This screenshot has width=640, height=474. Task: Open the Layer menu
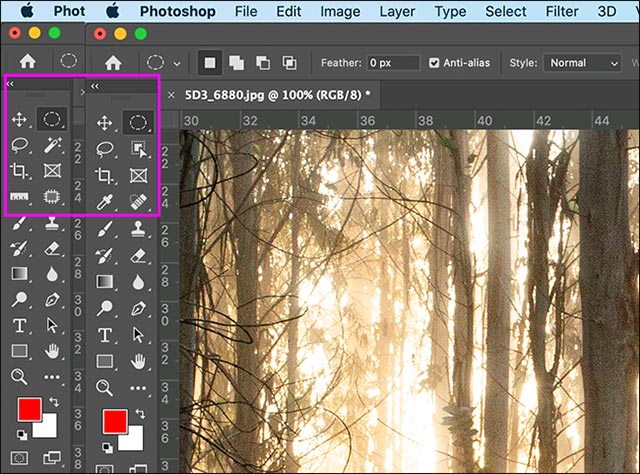pos(398,12)
